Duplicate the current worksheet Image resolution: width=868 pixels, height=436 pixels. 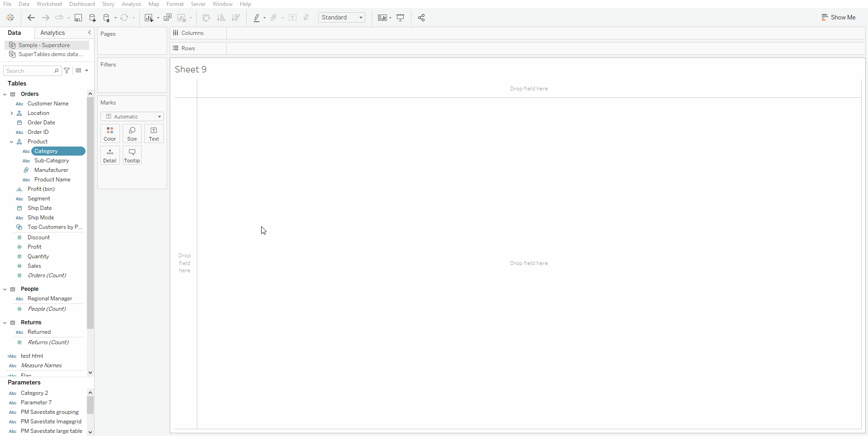[167, 18]
